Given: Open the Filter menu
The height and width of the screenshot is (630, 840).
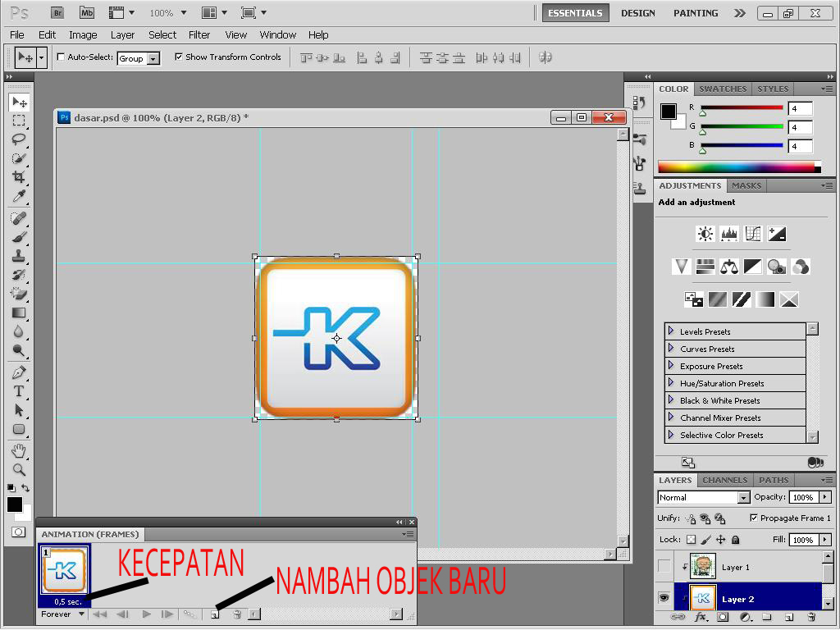Looking at the screenshot, I should click(199, 34).
